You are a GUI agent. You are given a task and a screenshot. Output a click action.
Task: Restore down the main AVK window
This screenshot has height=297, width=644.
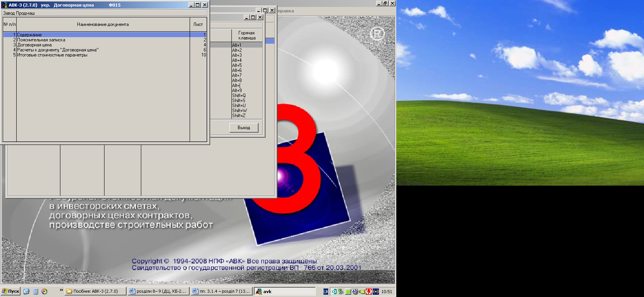[385, 3]
